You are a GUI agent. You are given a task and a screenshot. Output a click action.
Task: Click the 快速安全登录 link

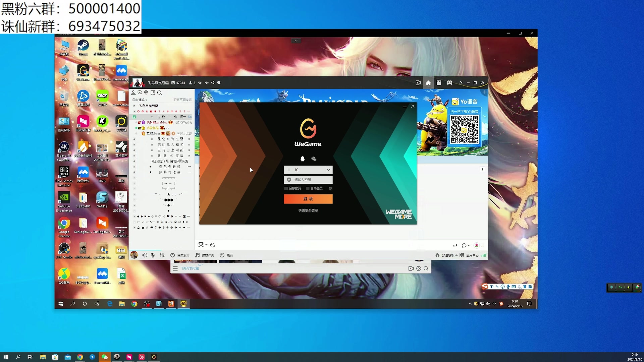click(308, 210)
